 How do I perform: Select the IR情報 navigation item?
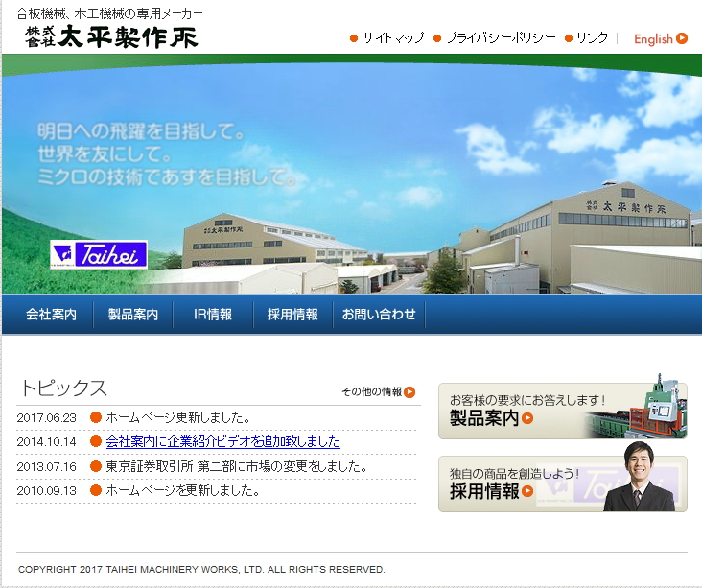213,315
